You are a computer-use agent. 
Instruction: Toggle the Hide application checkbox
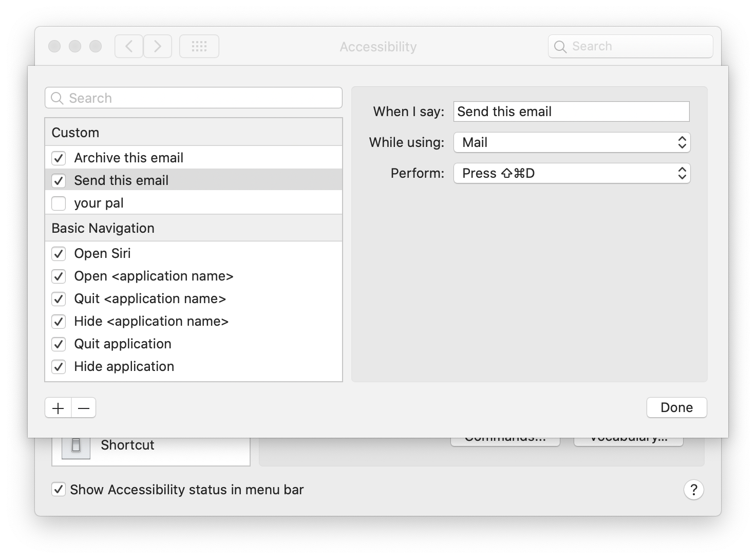click(x=59, y=367)
